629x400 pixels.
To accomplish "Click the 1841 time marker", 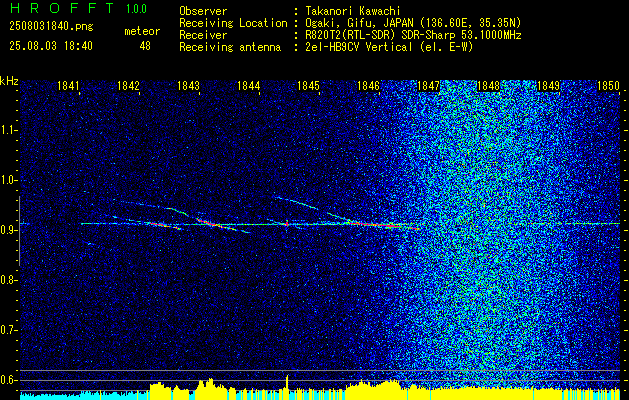I will (x=68, y=85).
